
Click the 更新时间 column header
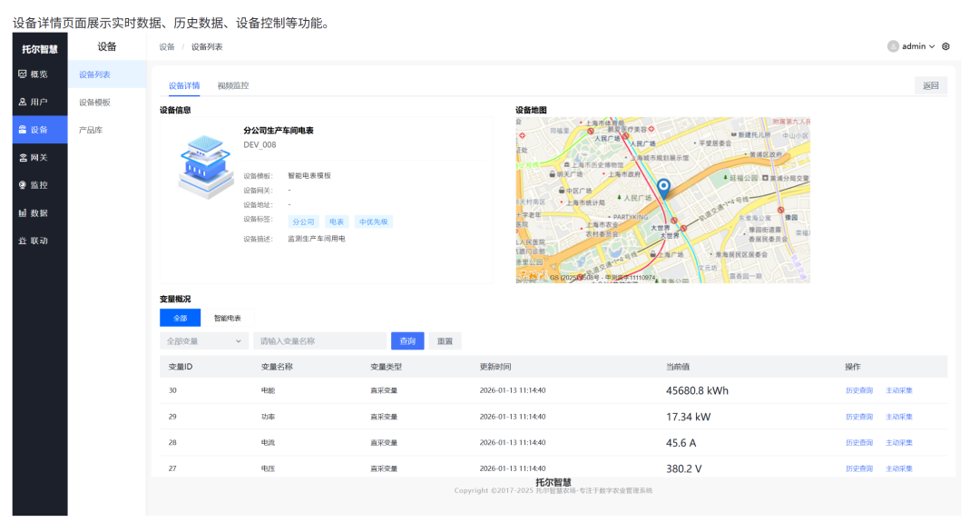495,367
